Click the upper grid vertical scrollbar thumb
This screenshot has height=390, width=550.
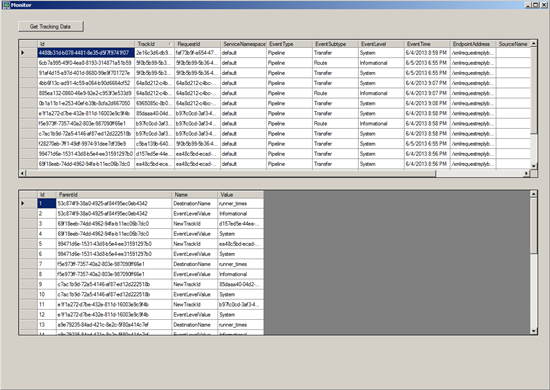pyautogui.click(x=534, y=90)
